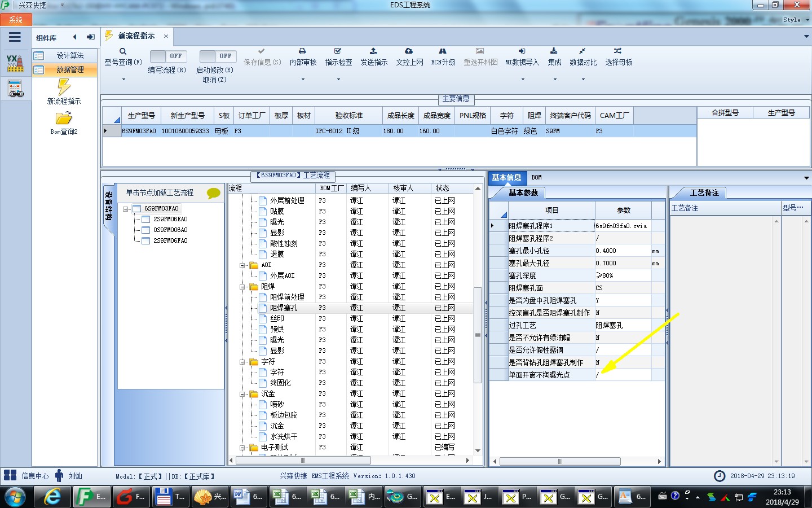Click the 设备结构 vertical side tab
812x508 pixels.
tap(109, 207)
